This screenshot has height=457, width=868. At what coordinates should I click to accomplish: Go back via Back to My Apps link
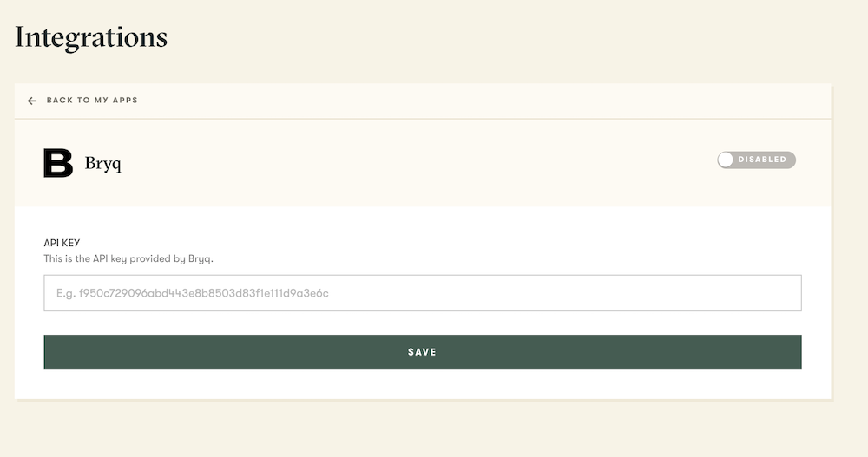pos(92,101)
